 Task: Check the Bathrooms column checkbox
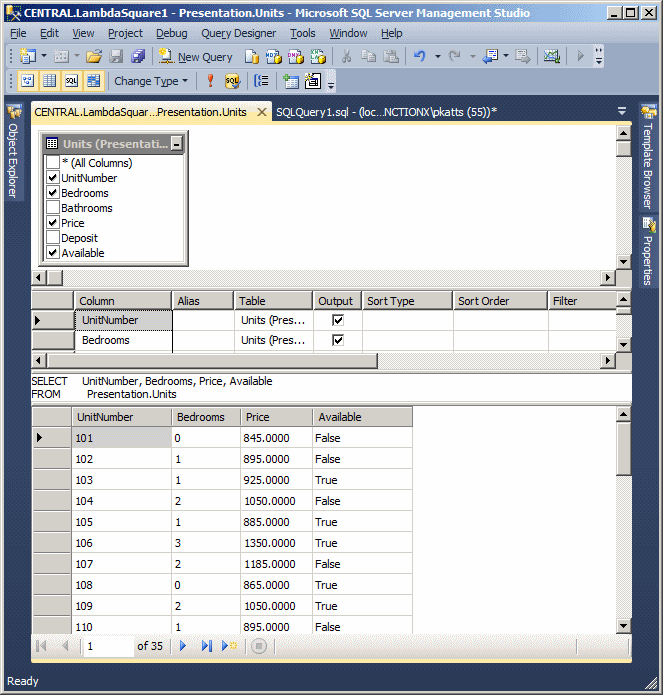click(x=53, y=207)
